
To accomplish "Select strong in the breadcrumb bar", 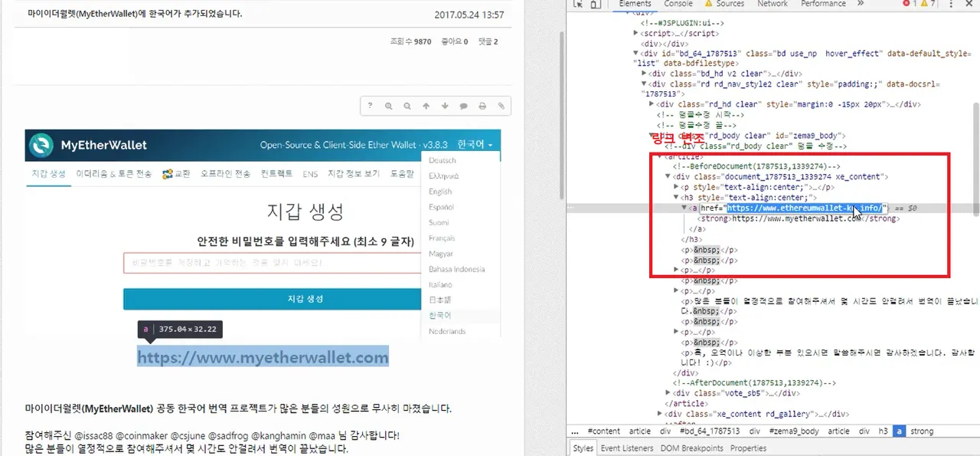I will pos(922,431).
